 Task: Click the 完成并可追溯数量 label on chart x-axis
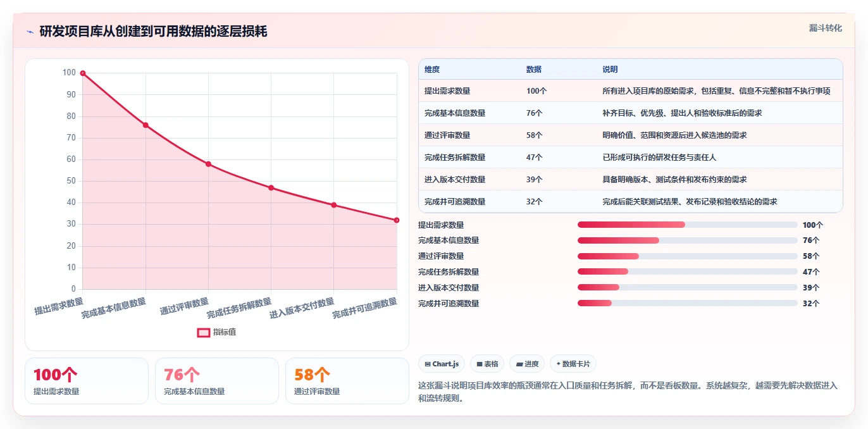click(365, 308)
